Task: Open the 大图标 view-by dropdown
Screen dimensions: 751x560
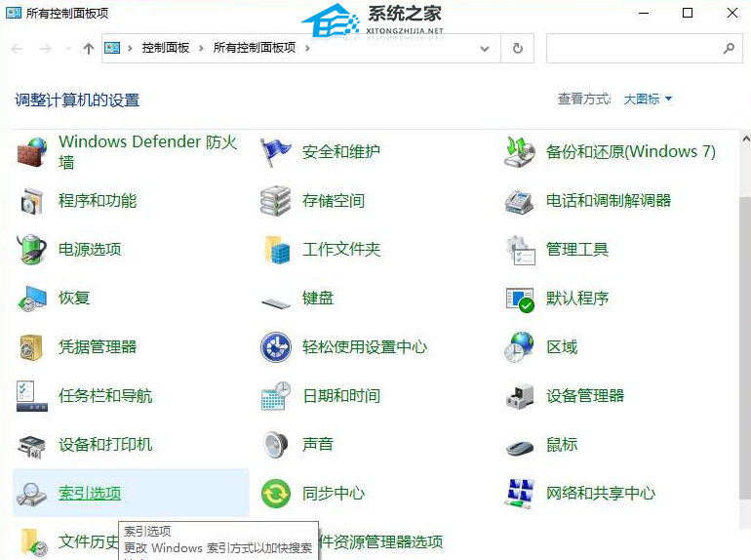Action: (648, 100)
